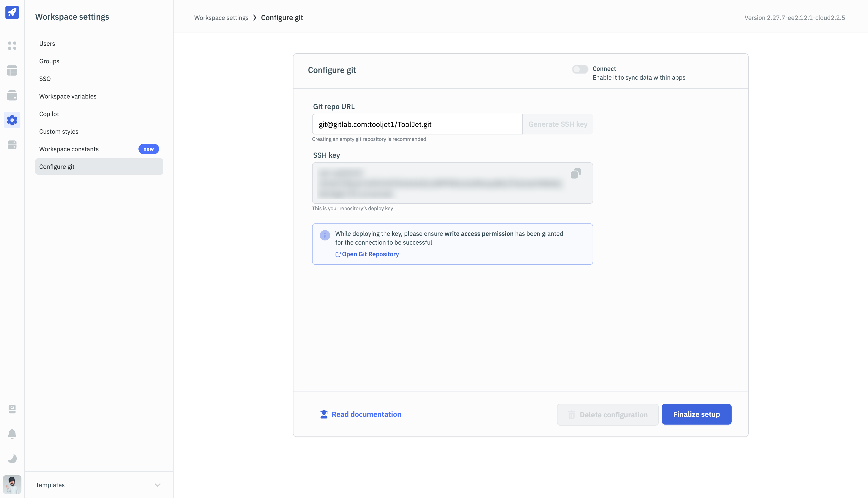
Task: Follow the Open Git Repository link
Action: 370,254
